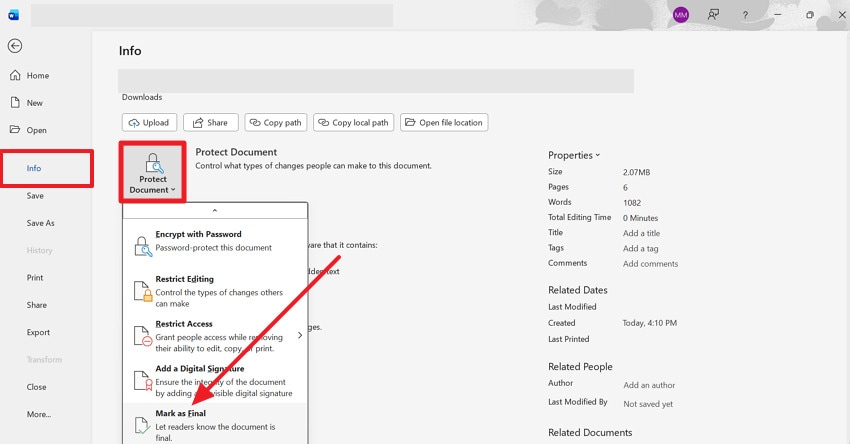Click the Downloads location text
The width and height of the screenshot is (850, 444).
[x=142, y=97]
